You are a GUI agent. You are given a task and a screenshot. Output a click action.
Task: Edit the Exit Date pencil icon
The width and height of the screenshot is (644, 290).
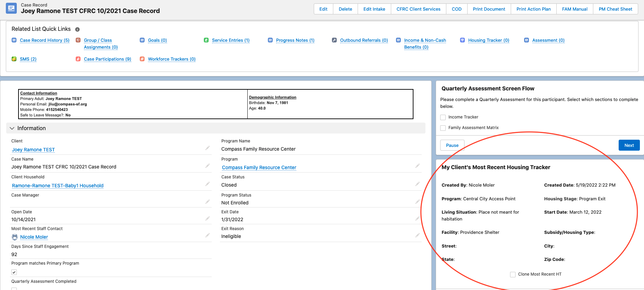418,218
